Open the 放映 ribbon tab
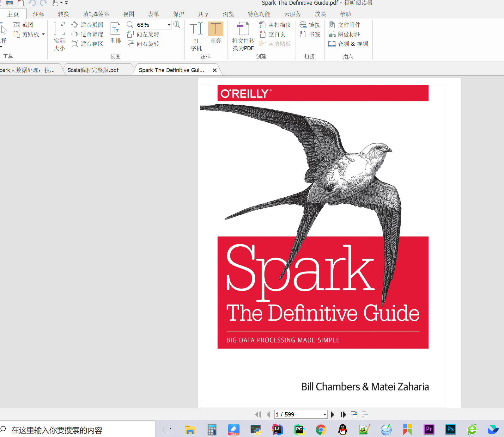The width and height of the screenshot is (504, 437). [320, 14]
